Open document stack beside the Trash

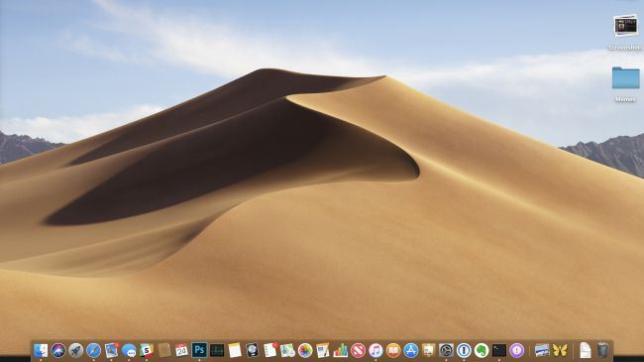[586, 350]
